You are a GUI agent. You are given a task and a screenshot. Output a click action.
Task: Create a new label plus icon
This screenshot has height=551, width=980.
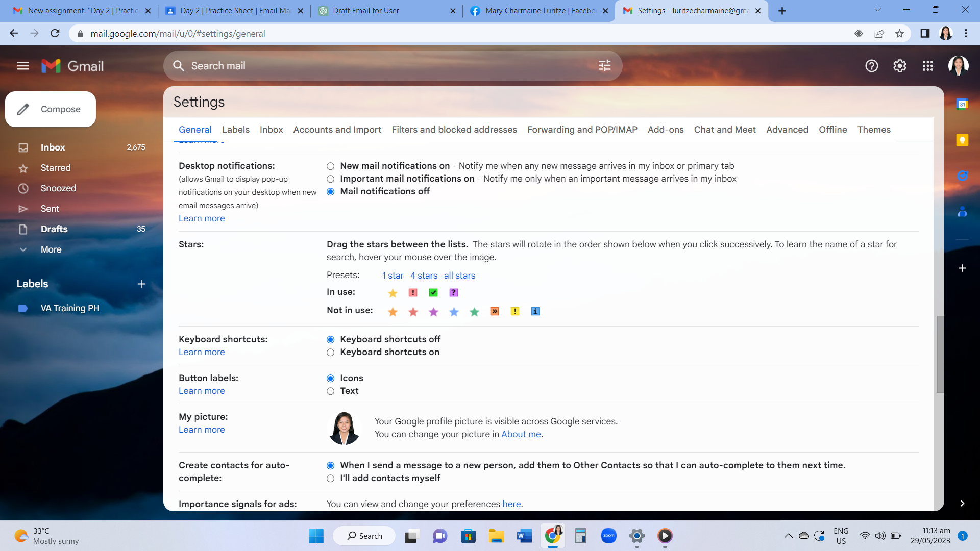(x=141, y=284)
